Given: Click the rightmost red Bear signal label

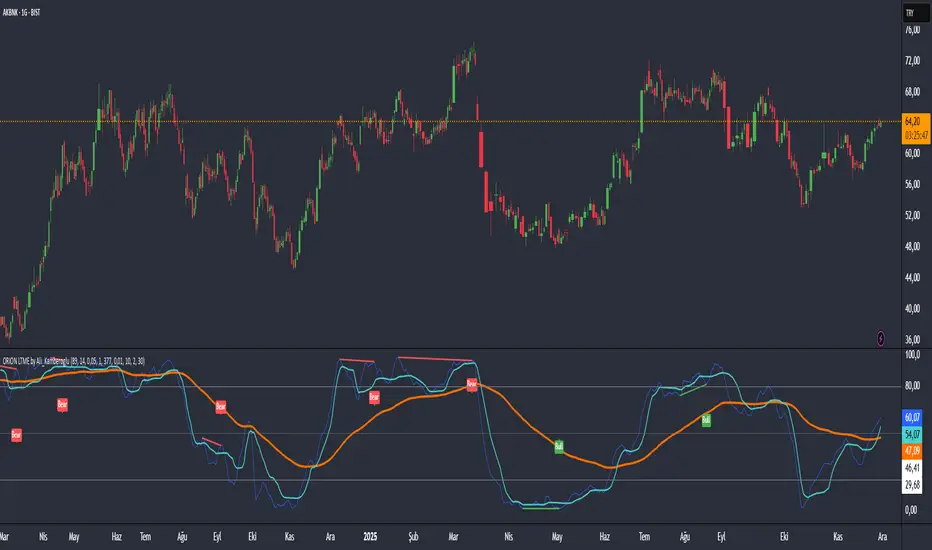Looking at the screenshot, I should 472,384.
